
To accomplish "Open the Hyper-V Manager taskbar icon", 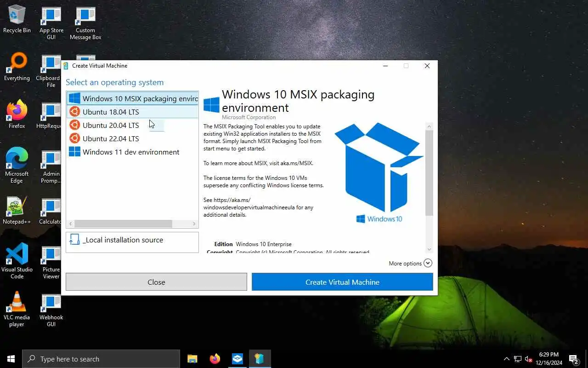I will (x=237, y=359).
